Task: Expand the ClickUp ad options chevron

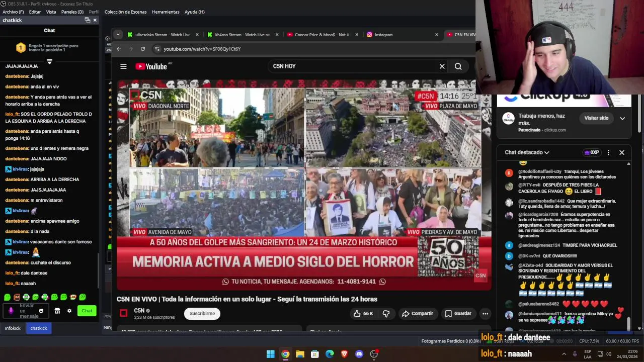Action: pyautogui.click(x=622, y=118)
